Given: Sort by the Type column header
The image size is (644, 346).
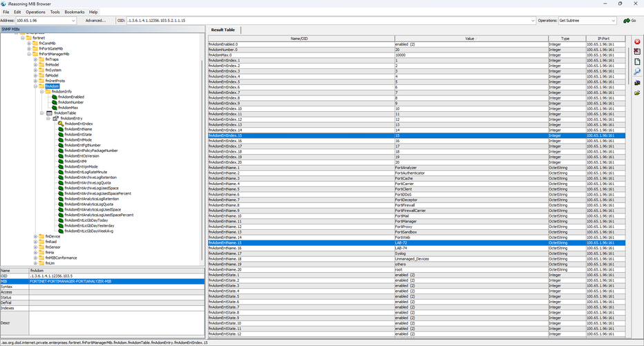Looking at the screenshot, I should coord(567,39).
